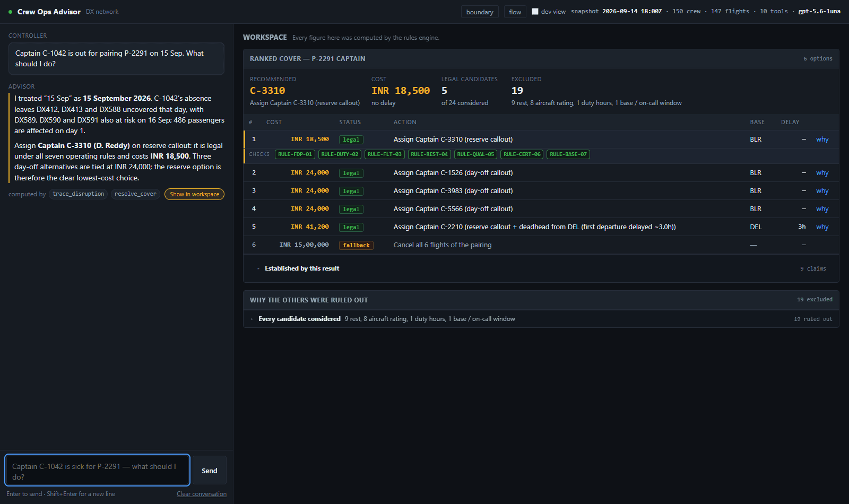Viewport: 849px width, 504px height.
Task: Click the RULE-FDP-01 check chip
Action: coord(295,154)
